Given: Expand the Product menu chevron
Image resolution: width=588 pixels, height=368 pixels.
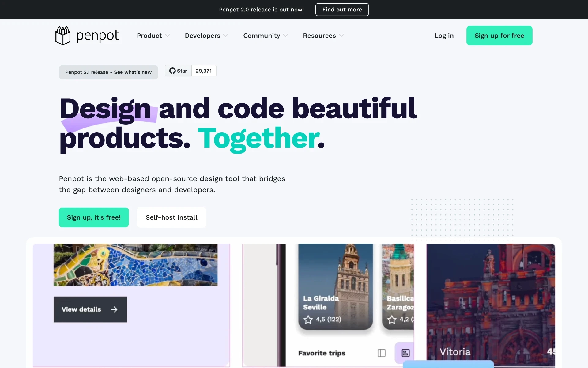Looking at the screenshot, I should [x=167, y=36].
